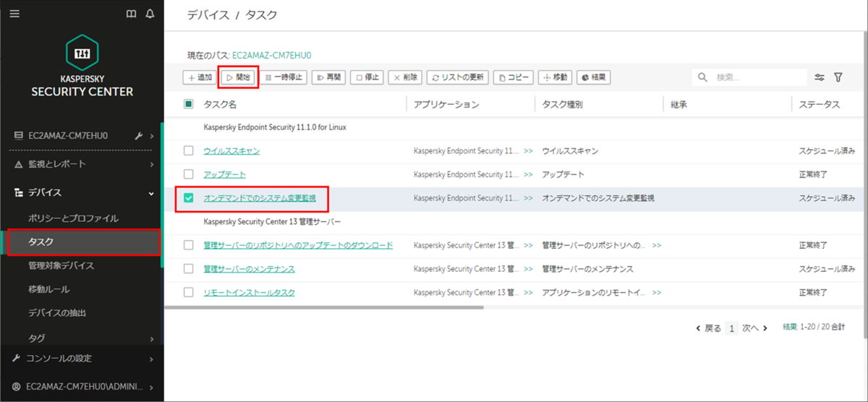Expand >> in リモートインストールタスク task type cell
868x402 pixels.
pos(657,292)
